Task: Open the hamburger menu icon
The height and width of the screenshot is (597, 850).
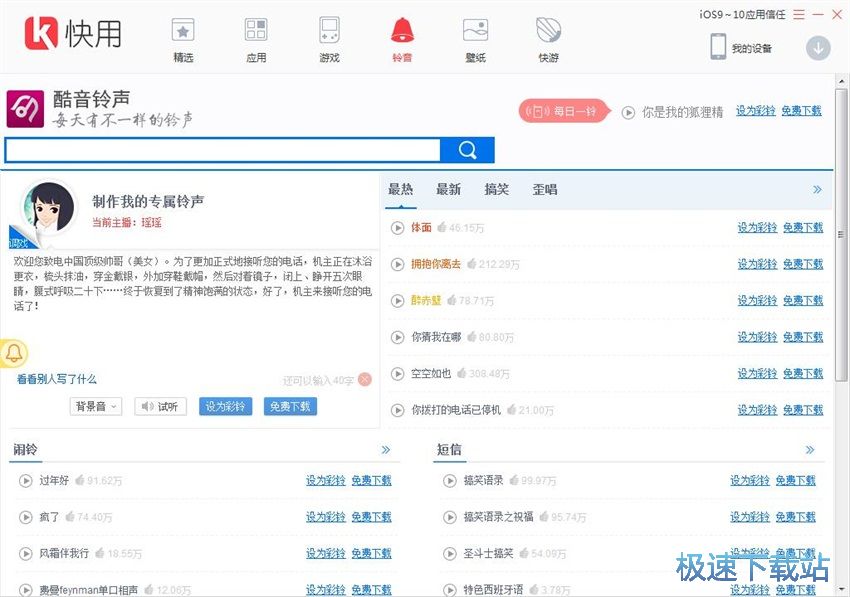Action: [x=799, y=14]
